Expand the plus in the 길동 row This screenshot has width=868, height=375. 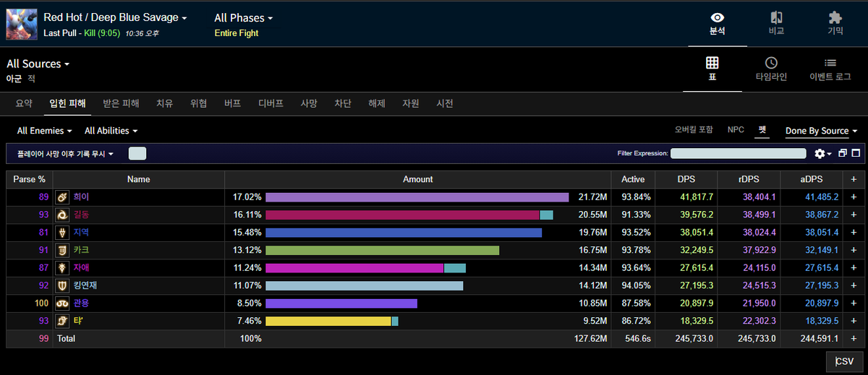coord(853,215)
